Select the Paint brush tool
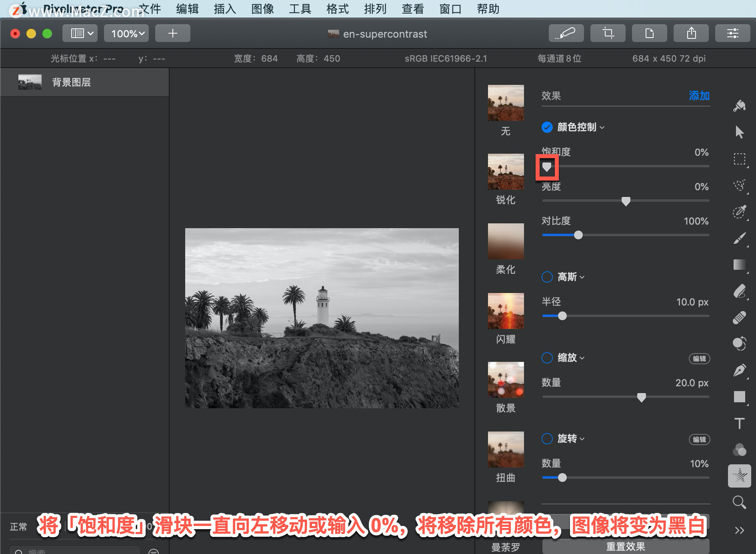Viewport: 756px width, 554px height. 739,238
